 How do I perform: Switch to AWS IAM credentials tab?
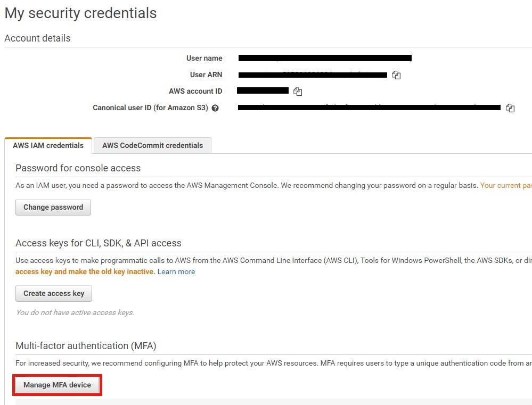pyautogui.click(x=48, y=145)
